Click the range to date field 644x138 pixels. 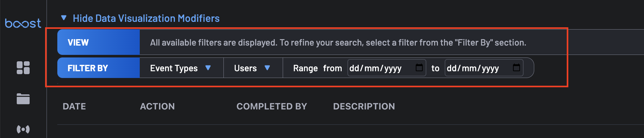pos(484,68)
